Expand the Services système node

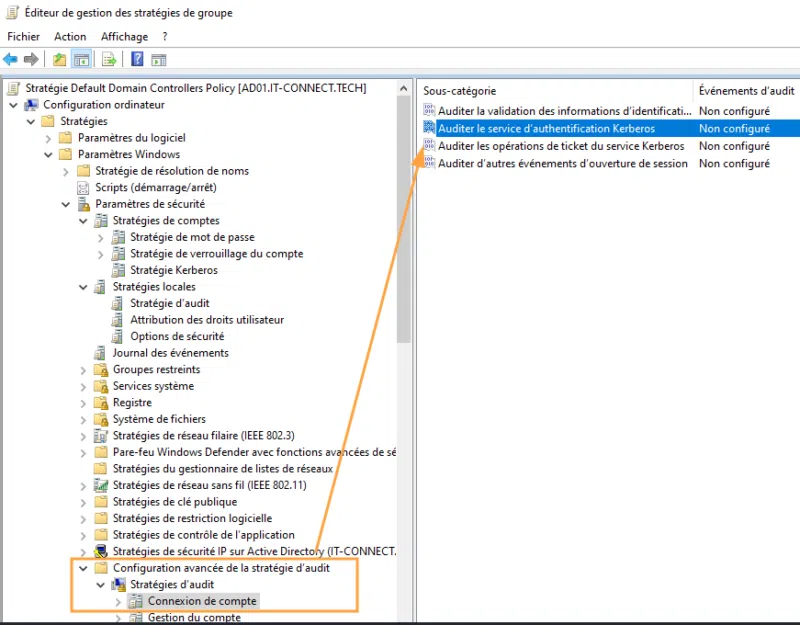(83, 387)
